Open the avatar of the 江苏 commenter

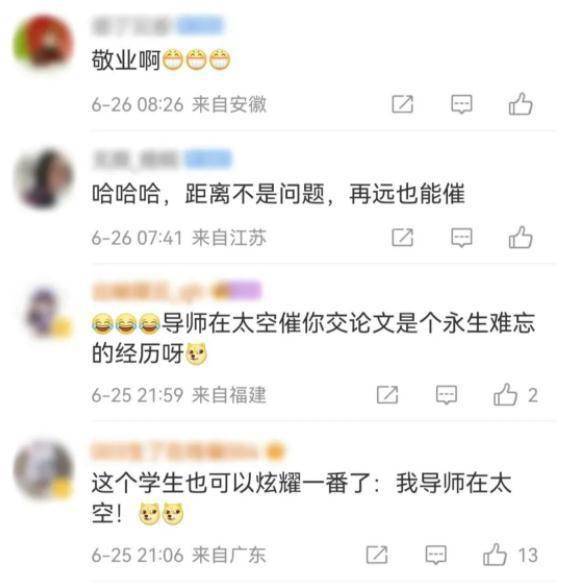43,178
